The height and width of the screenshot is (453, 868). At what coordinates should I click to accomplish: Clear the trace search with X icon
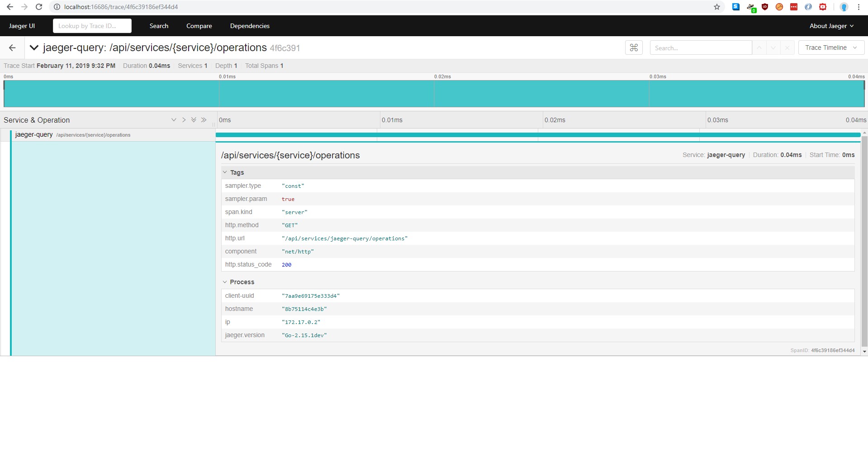(x=787, y=48)
